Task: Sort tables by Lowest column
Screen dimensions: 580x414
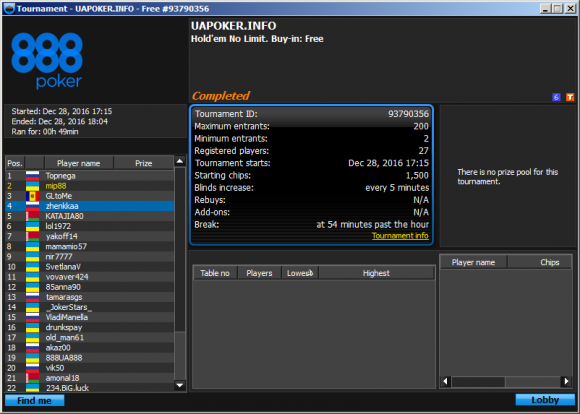Action: pos(300,273)
